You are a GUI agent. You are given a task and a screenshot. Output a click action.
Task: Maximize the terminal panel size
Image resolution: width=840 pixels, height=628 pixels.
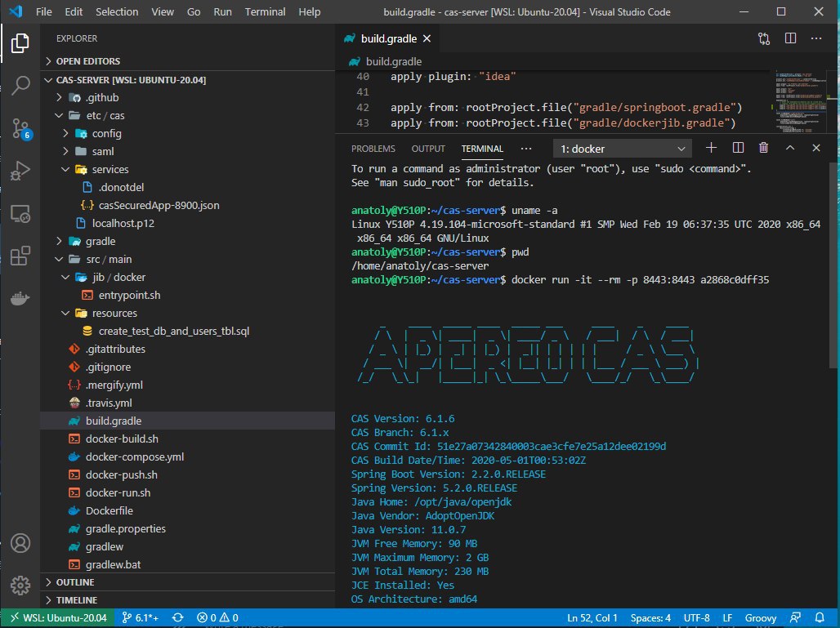(x=789, y=148)
